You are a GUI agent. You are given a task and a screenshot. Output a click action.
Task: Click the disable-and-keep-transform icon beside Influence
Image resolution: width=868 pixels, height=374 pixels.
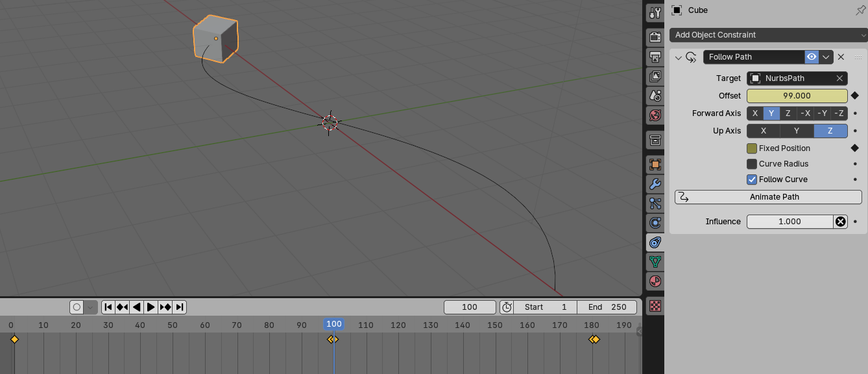pyautogui.click(x=840, y=222)
